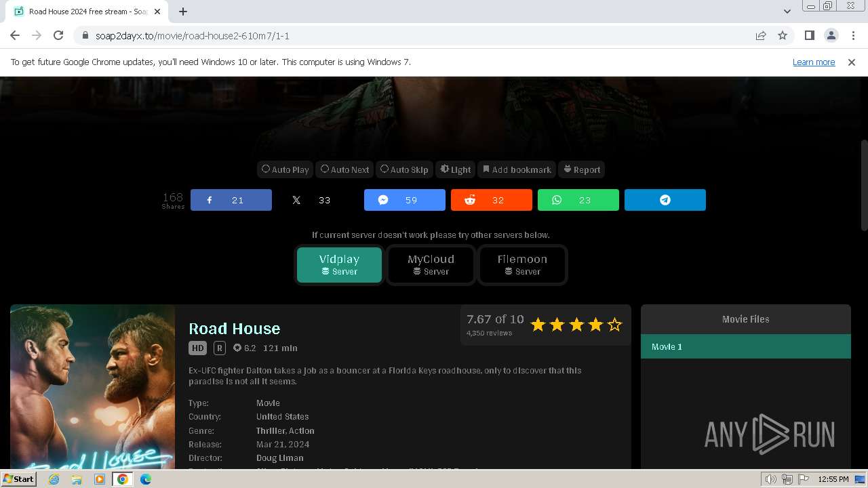Image resolution: width=868 pixels, height=488 pixels.
Task: Rate five stars with the empty star
Action: [614, 325]
